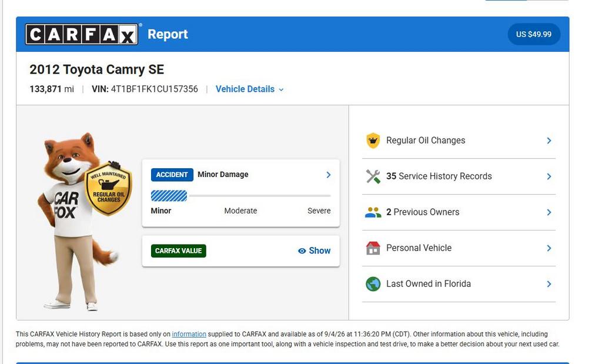Image resolution: width=602 pixels, height=364 pixels.
Task: Click the house icon for Personal Vehicle
Action: click(373, 248)
